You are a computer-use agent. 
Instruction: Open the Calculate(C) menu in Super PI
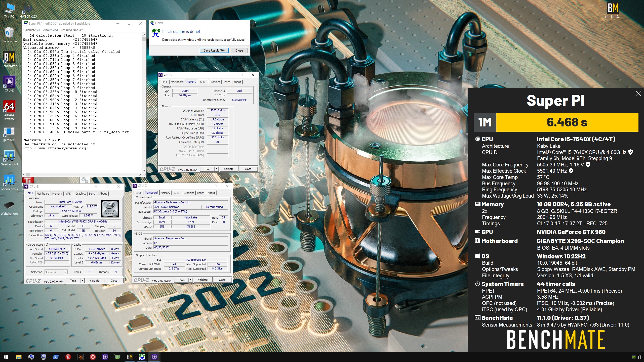pos(31,30)
